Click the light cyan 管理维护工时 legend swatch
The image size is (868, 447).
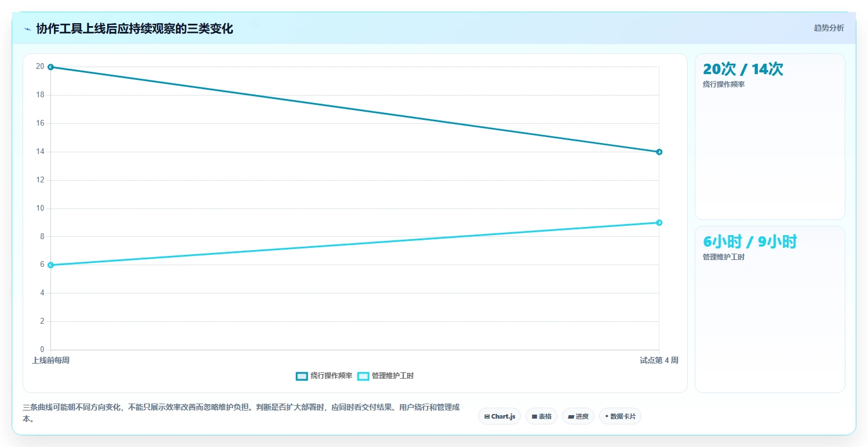(x=363, y=376)
